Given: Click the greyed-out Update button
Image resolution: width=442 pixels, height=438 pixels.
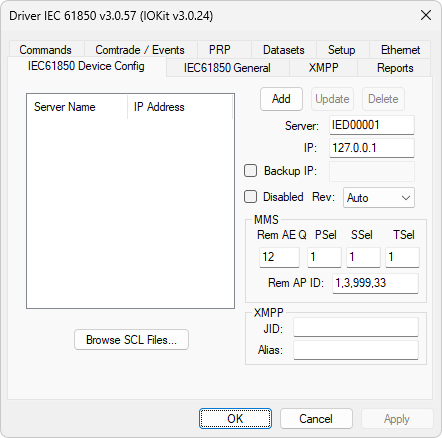Looking at the screenshot, I should [x=332, y=99].
